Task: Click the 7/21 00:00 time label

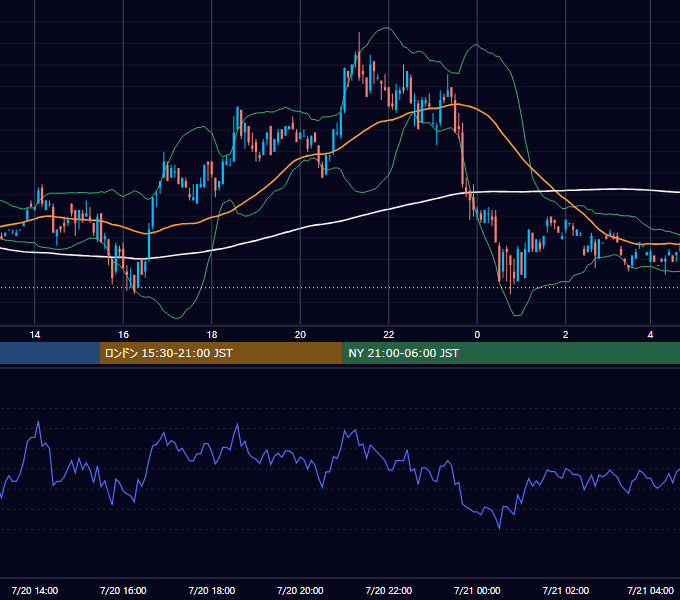Action: (x=477, y=591)
